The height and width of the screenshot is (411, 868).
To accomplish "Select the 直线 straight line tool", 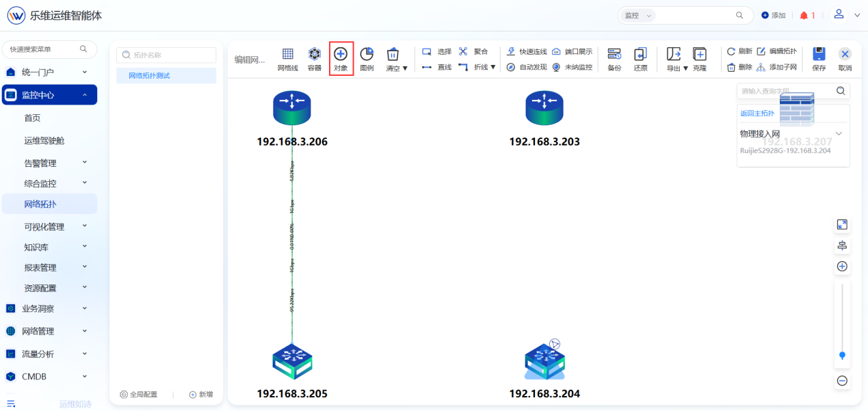I will [x=436, y=67].
